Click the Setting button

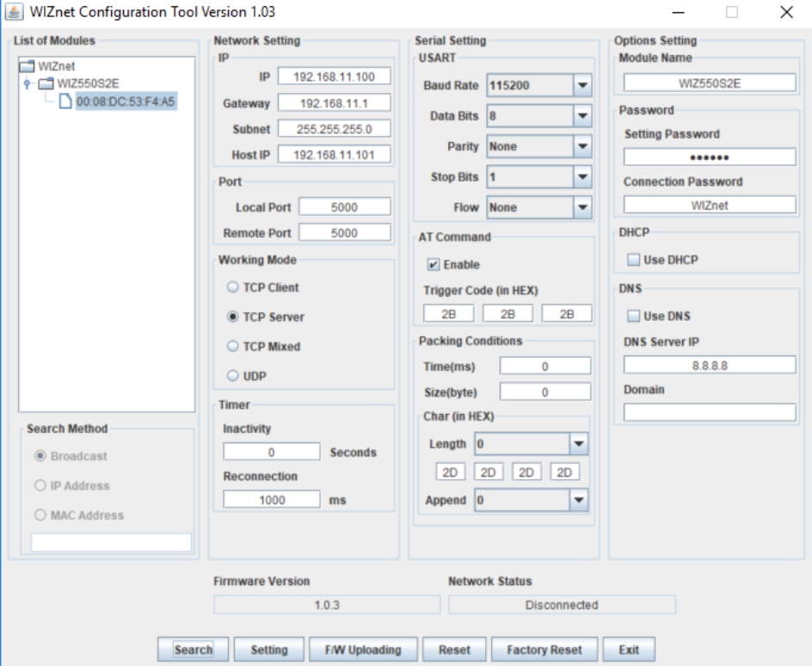(x=269, y=650)
